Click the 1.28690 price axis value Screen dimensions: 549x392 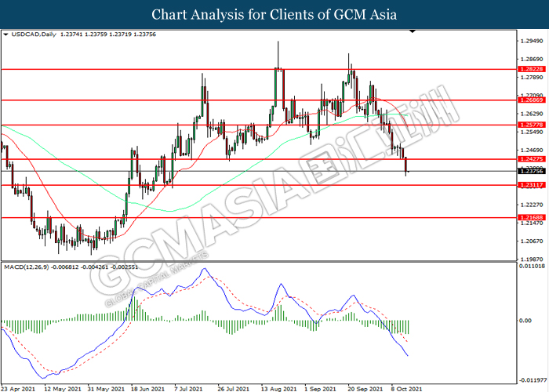pos(532,59)
